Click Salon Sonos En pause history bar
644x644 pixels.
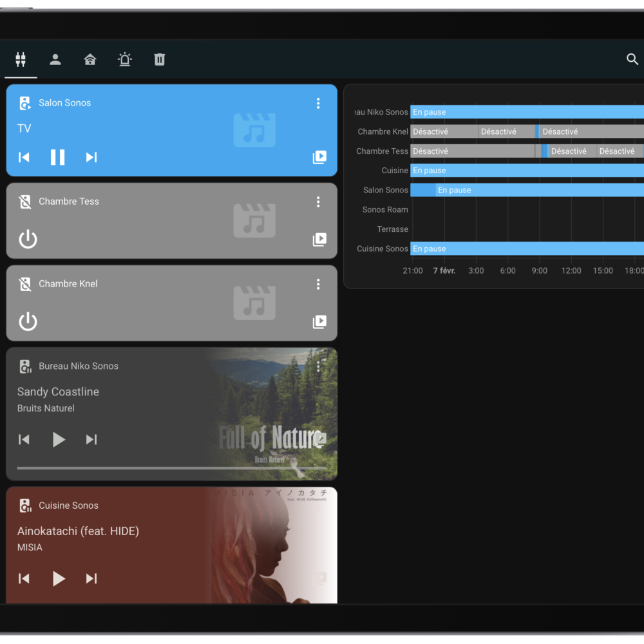540,190
